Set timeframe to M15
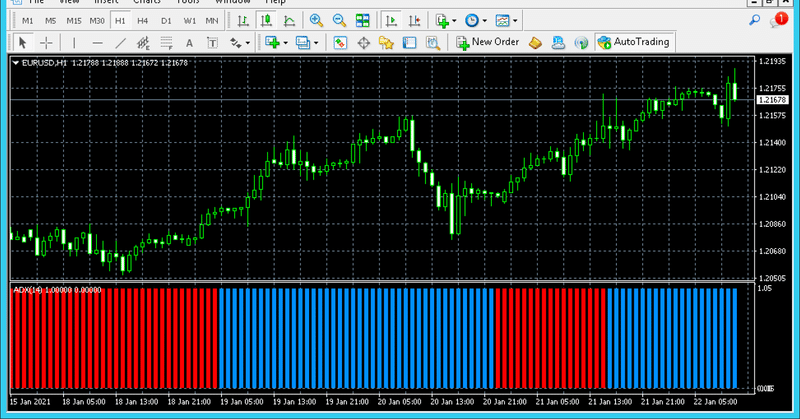Screen dimensions: 800x419 pos(74,21)
